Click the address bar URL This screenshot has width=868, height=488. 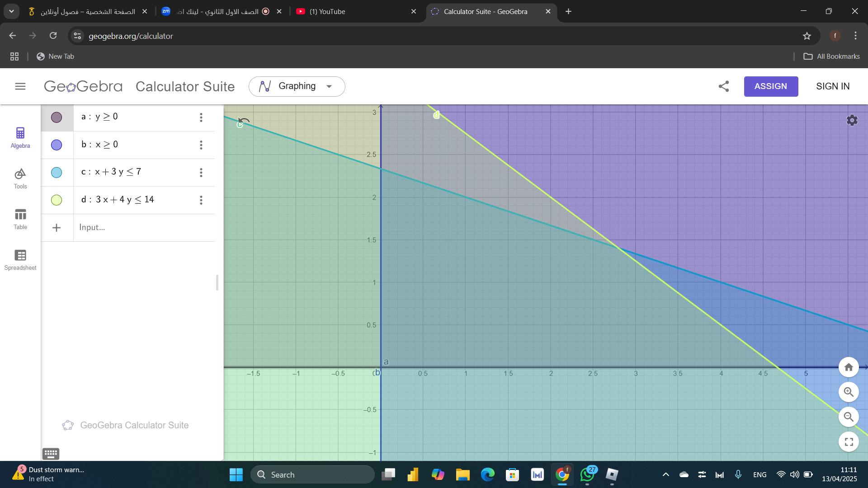131,36
